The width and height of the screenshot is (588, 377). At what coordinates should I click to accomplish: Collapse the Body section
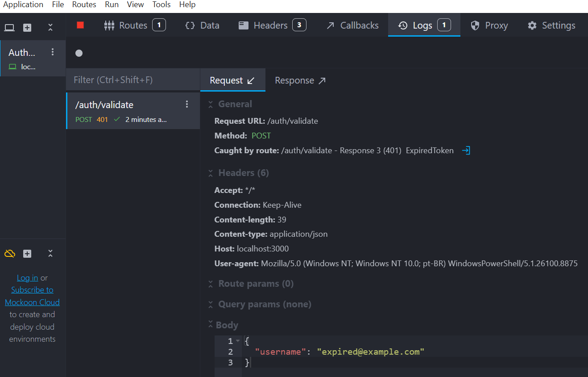(x=211, y=325)
